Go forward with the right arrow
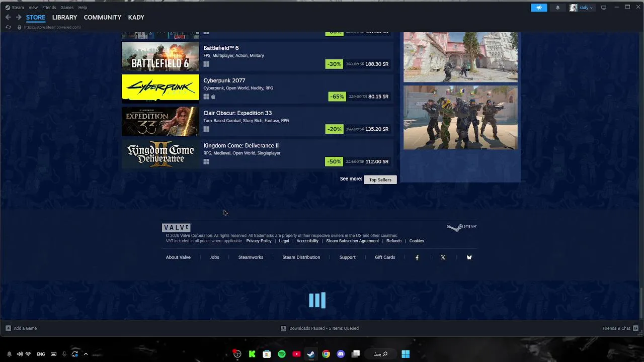 (x=19, y=17)
